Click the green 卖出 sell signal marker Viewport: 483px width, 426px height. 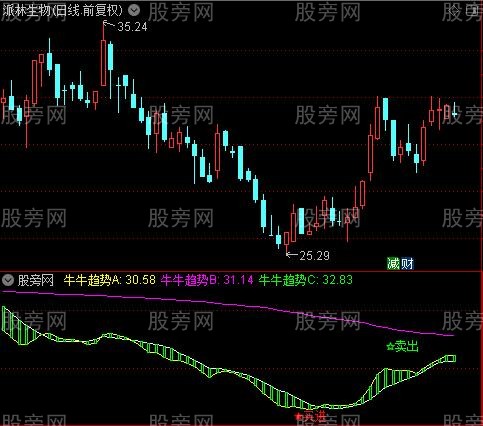[402, 347]
